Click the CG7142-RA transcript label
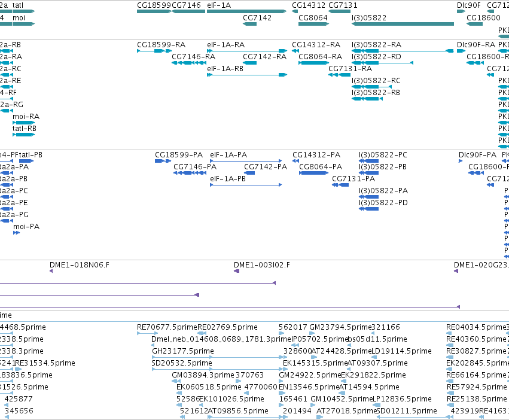The width and height of the screenshot is (509, 420). 264,56
